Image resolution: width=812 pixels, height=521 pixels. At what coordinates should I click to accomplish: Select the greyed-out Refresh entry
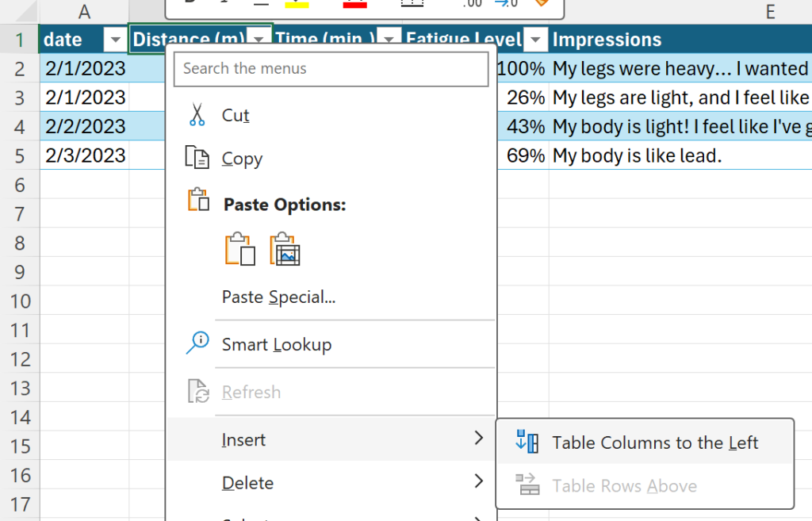pyautogui.click(x=331, y=392)
